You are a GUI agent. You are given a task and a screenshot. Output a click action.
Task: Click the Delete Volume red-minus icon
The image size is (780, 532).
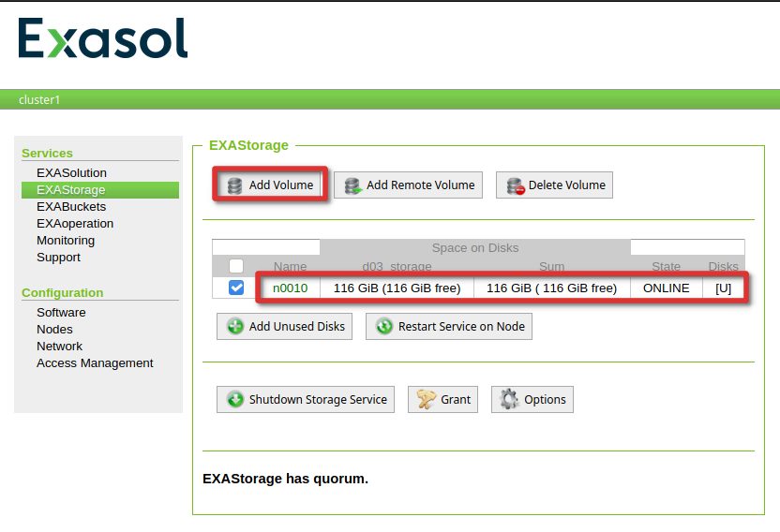(516, 185)
